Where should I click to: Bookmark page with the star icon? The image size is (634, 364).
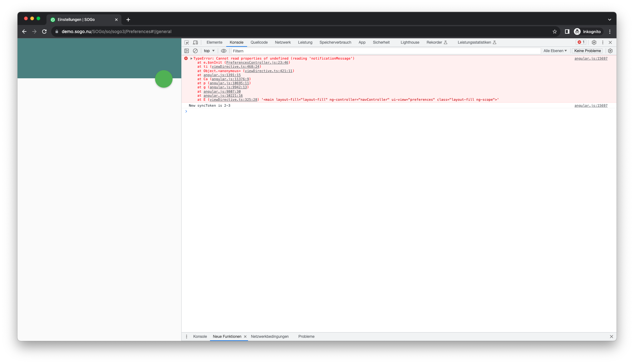[x=554, y=32]
